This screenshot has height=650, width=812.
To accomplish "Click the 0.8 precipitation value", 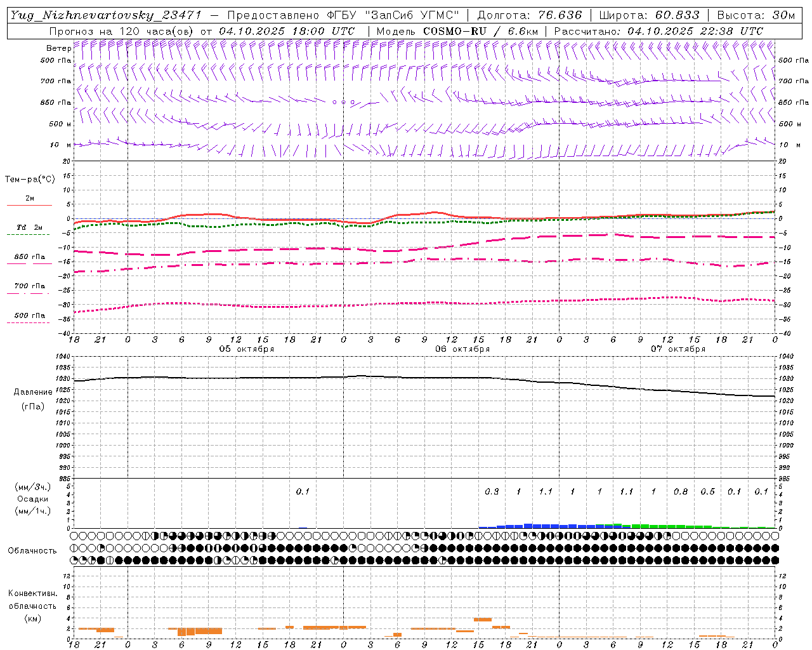I will pos(681,491).
